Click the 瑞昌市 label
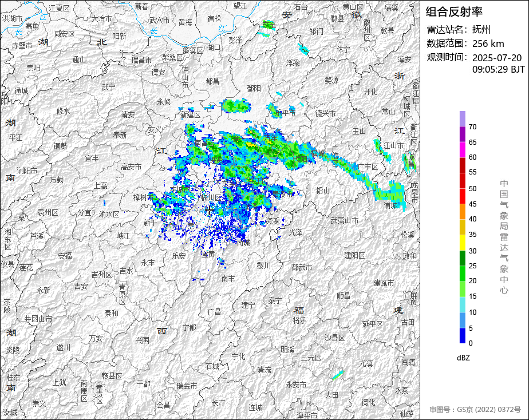The width and height of the screenshot is (529, 420). 141,60
